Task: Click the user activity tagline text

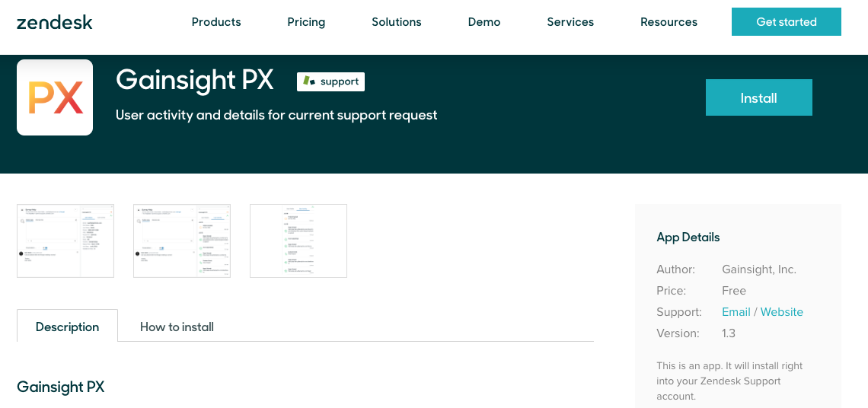Action: pos(277,115)
